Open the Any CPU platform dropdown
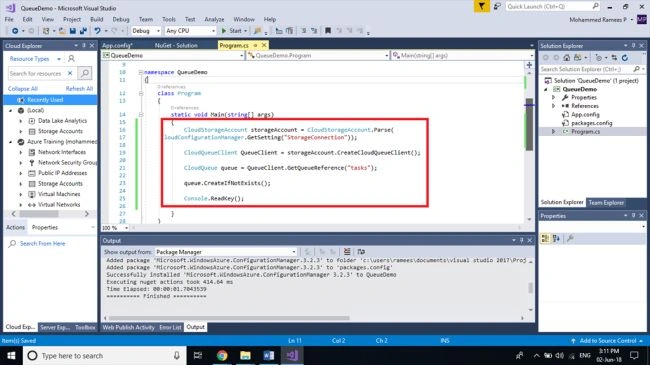The image size is (650, 365). click(x=190, y=31)
